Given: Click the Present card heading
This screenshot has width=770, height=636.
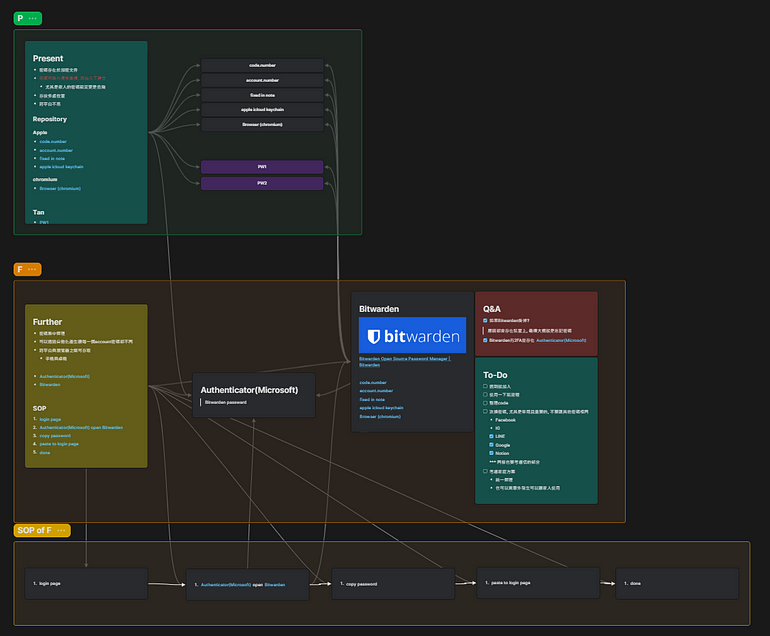Looking at the screenshot, I should 48,58.
